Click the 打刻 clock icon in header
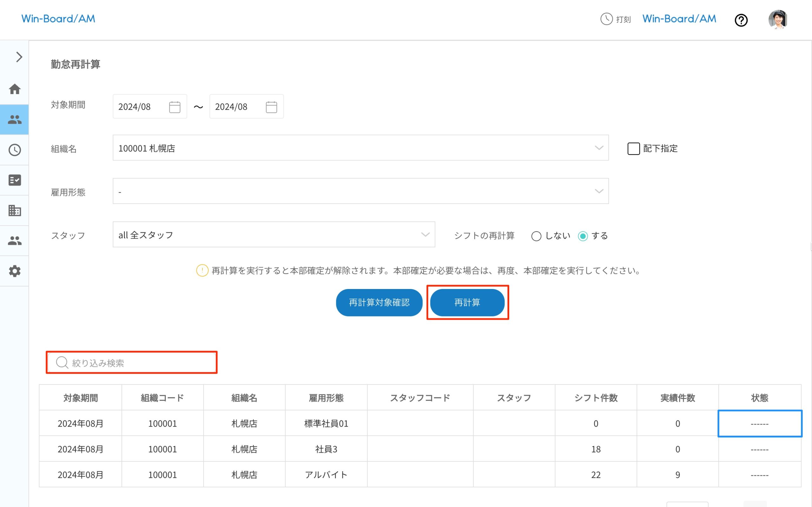The width and height of the screenshot is (812, 507). tap(606, 19)
